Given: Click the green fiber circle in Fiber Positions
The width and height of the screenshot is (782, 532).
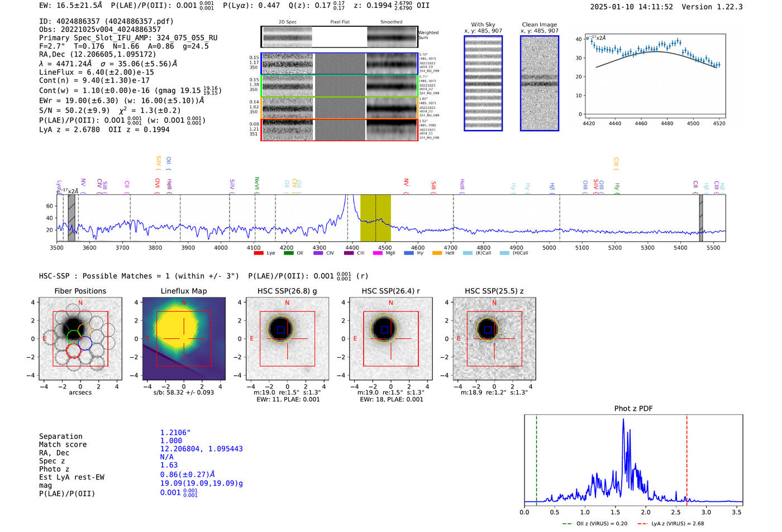Looking at the screenshot, I should (x=74, y=337).
